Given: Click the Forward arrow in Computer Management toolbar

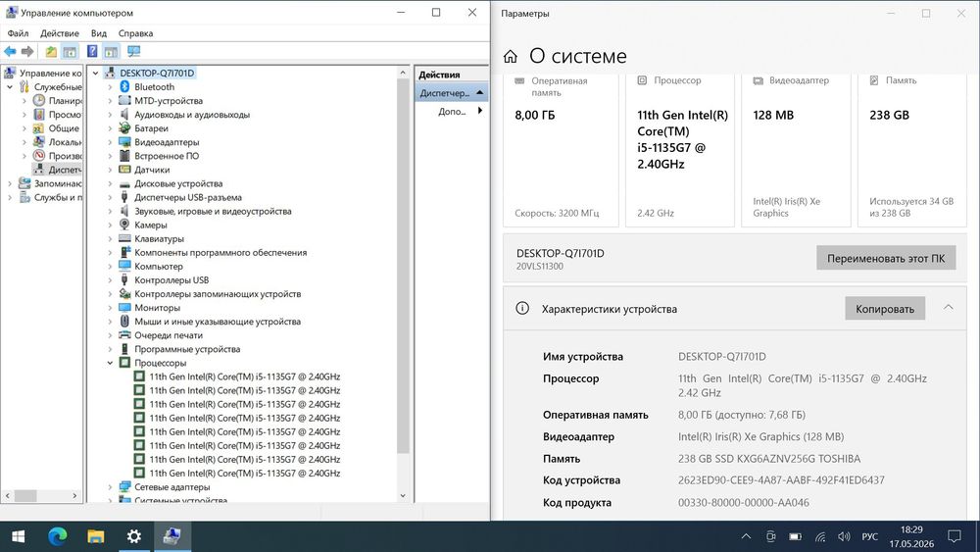Looking at the screenshot, I should 27,51.
